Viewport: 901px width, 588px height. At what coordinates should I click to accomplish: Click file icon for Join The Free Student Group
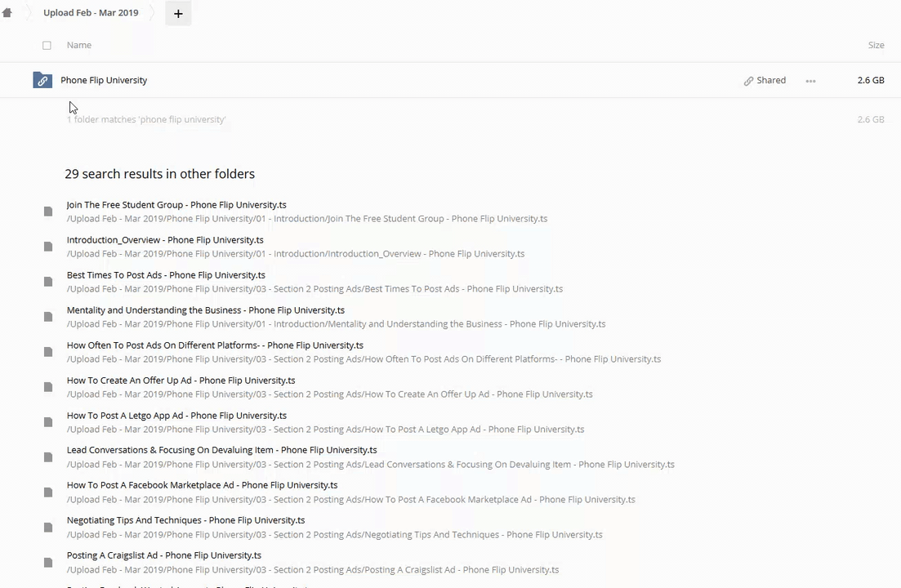[x=48, y=212]
